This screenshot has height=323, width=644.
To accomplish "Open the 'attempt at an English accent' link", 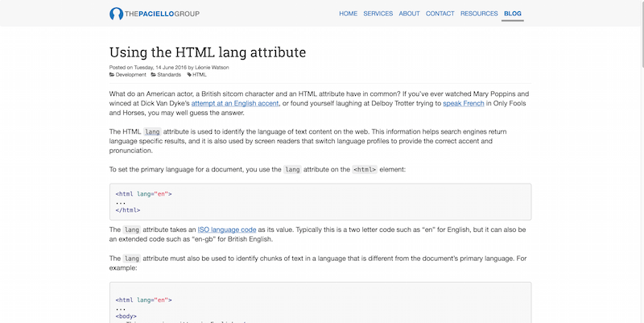I will (235, 104).
